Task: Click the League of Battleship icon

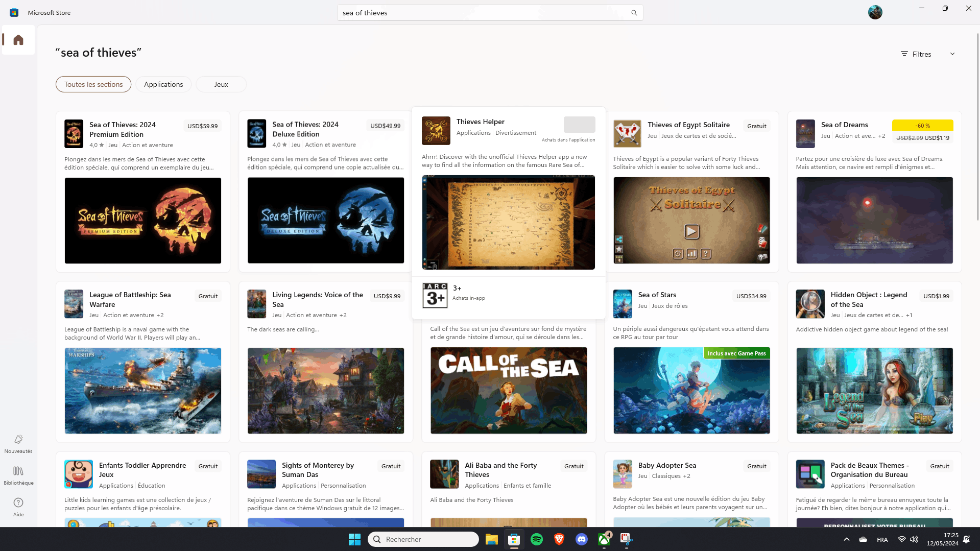Action: click(74, 304)
